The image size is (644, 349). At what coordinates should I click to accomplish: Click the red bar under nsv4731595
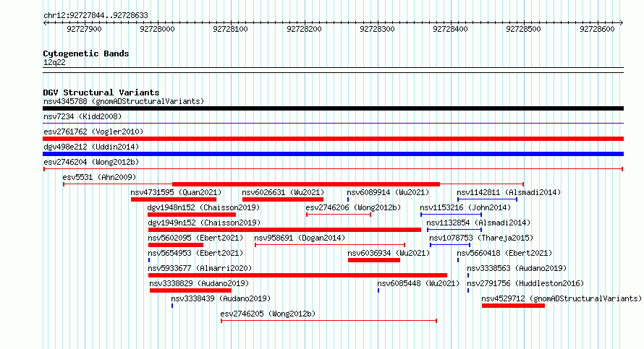174,199
